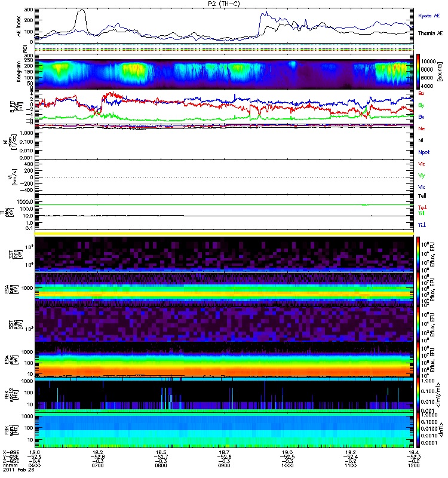Select the red "Vix" velocity legend label
Screen dimensions: 448x478
click(421, 164)
